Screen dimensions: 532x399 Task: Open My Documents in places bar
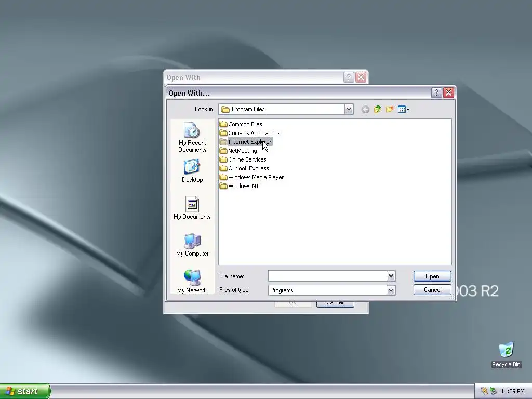click(192, 208)
